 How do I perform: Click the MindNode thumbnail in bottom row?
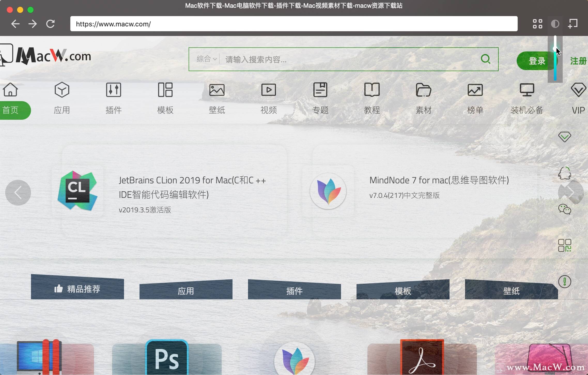pos(295,358)
